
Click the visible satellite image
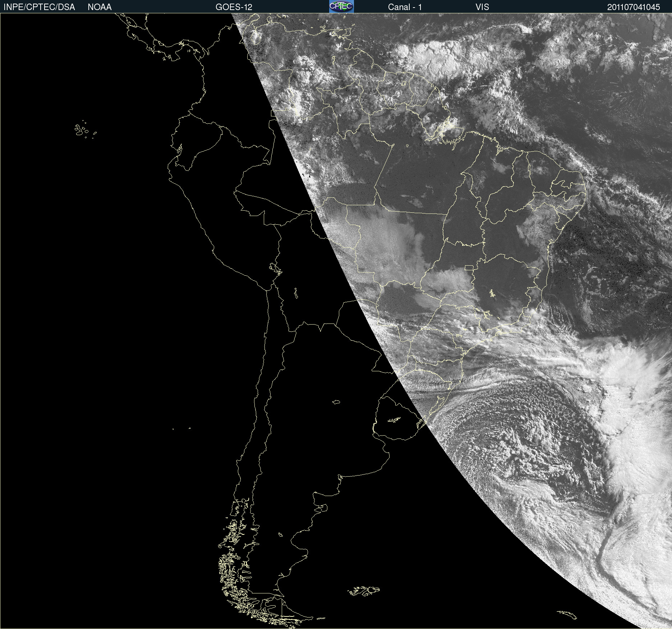click(336, 321)
